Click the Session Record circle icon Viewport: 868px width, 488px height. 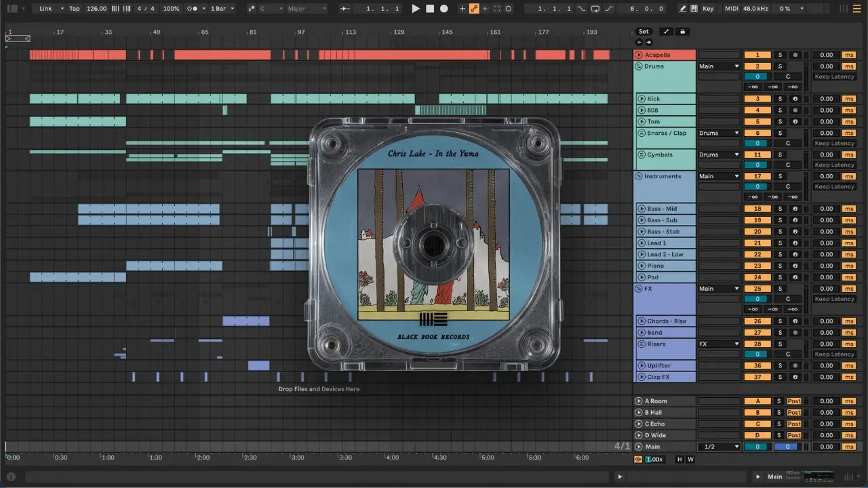[x=509, y=9]
